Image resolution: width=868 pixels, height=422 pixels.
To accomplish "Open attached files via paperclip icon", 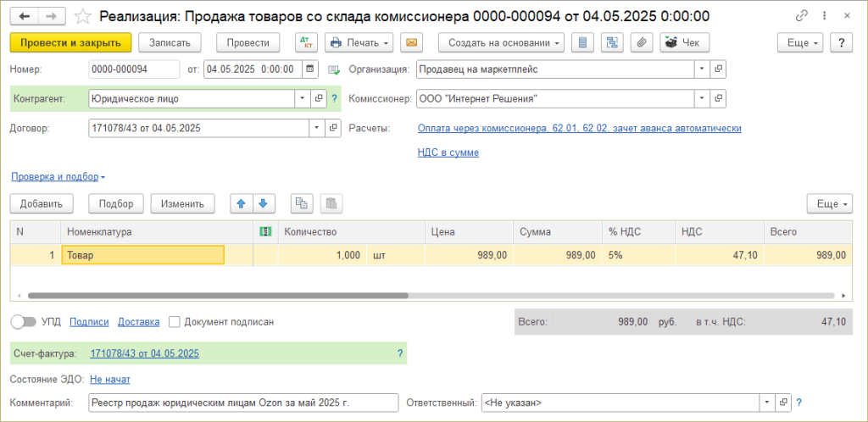I will tap(642, 42).
